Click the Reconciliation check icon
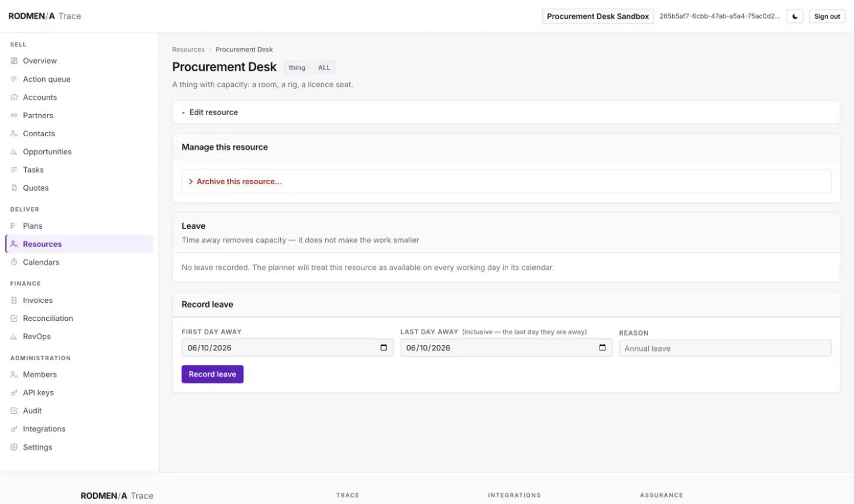Viewport: 854px width, 504px height. [x=14, y=318]
